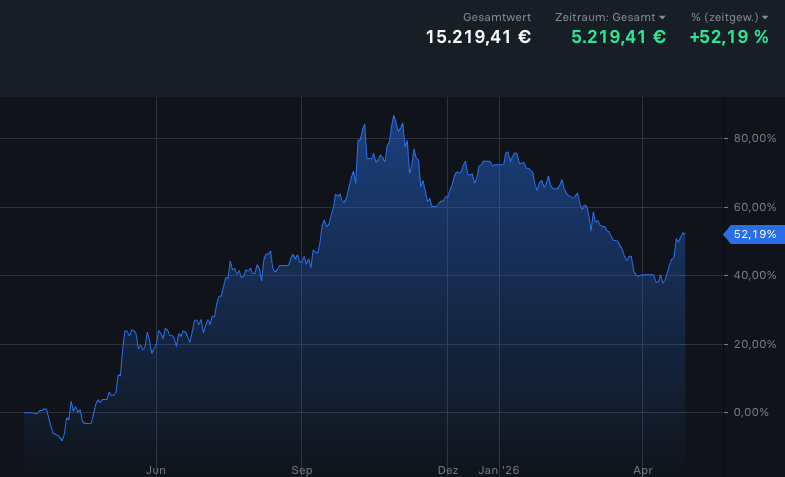Click the green gain amount 5.219,41 €
Viewport: 785px width, 477px height.
click(x=618, y=38)
